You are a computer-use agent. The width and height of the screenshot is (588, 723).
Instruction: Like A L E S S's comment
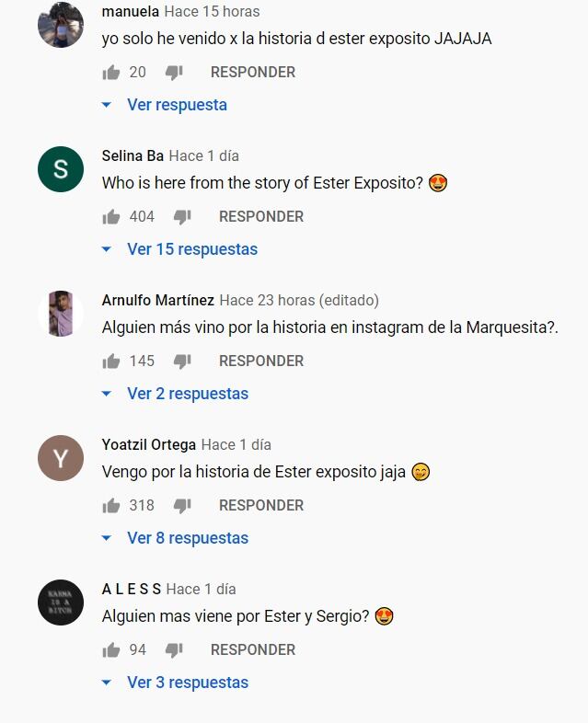[x=111, y=649]
